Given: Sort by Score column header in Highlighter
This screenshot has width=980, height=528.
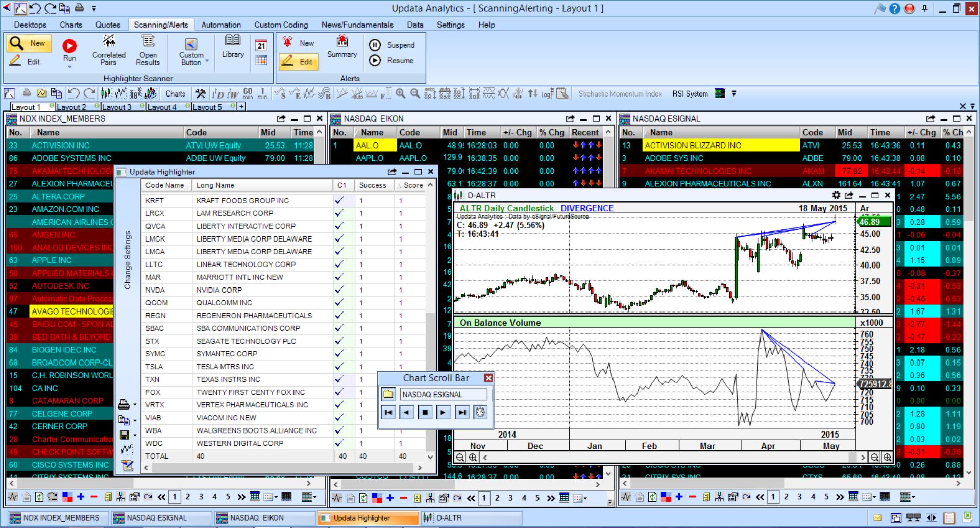Looking at the screenshot, I should point(409,185).
